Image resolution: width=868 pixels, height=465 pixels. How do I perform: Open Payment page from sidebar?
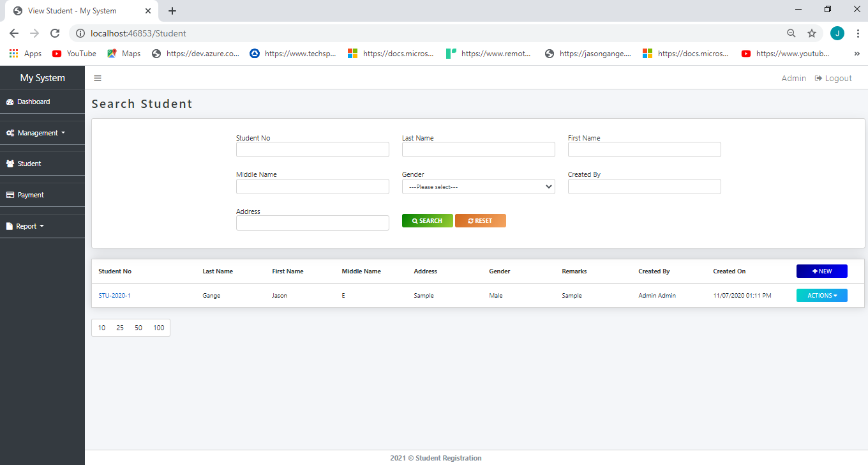tap(42, 195)
